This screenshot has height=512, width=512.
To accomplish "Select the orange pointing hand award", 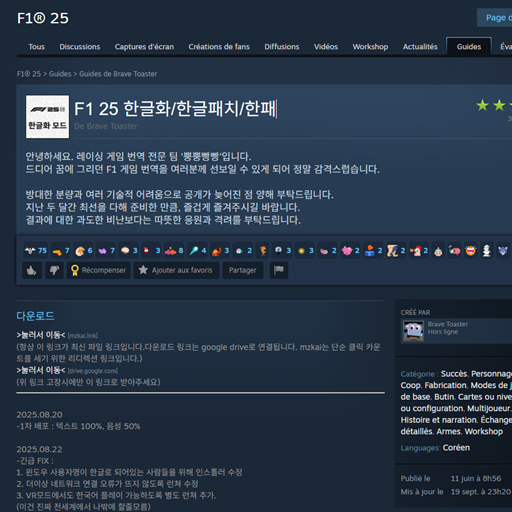I will point(60,251).
